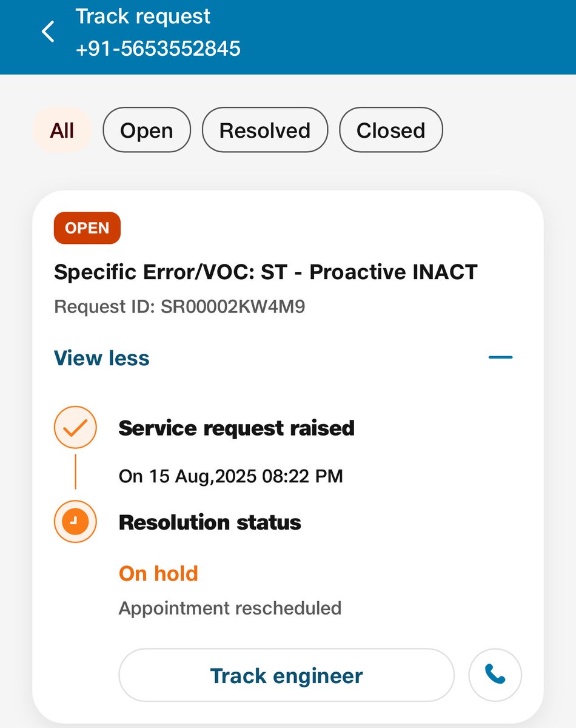This screenshot has height=728, width=576.
Task: Tap Track request header title
Action: coord(143,16)
